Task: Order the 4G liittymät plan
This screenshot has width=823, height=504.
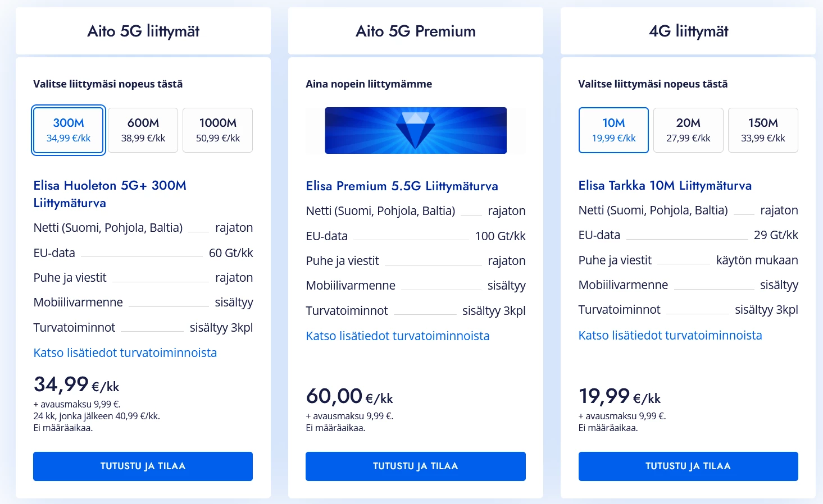Action: [688, 466]
